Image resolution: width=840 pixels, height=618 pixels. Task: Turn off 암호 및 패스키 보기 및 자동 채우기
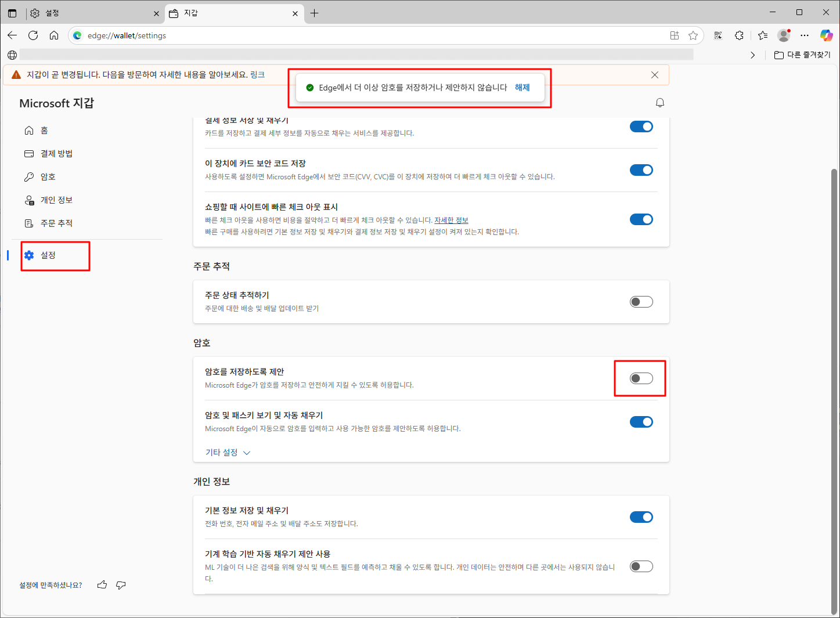click(x=641, y=422)
